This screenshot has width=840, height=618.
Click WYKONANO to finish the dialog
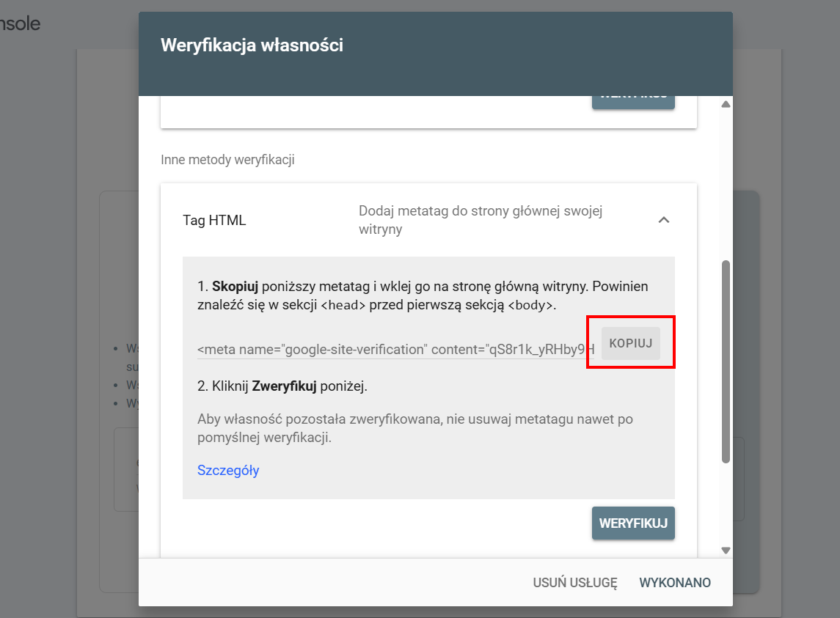(675, 583)
